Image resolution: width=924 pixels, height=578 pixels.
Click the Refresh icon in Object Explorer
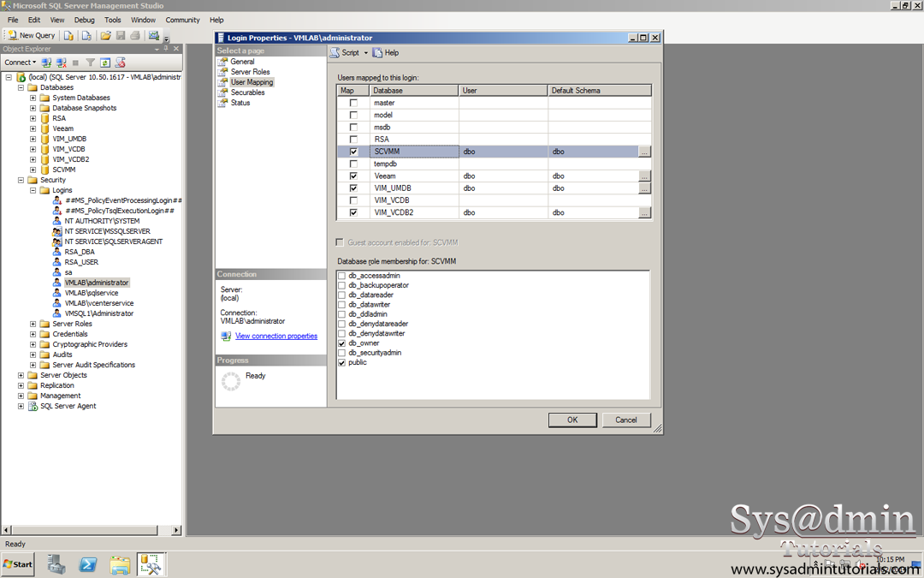point(105,63)
